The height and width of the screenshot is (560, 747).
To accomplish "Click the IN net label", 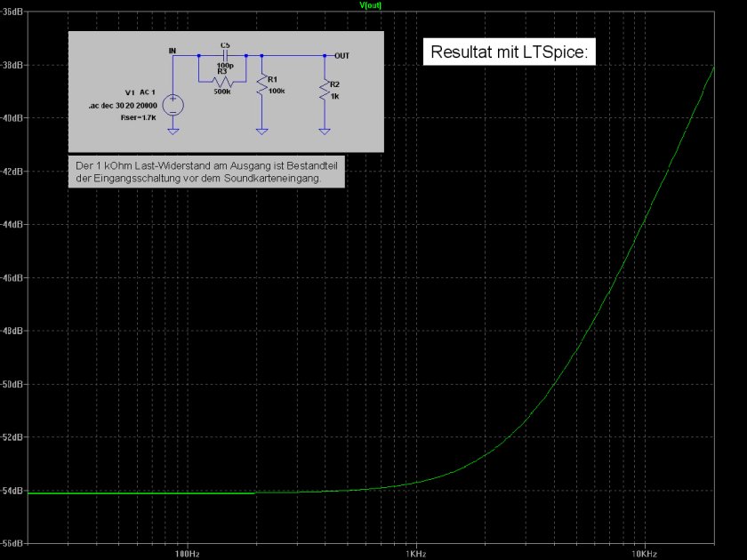I will tap(173, 51).
